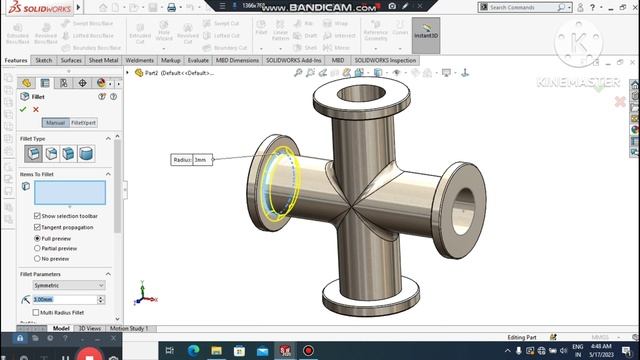Click the Print icon in title toolbar

coord(171,7)
